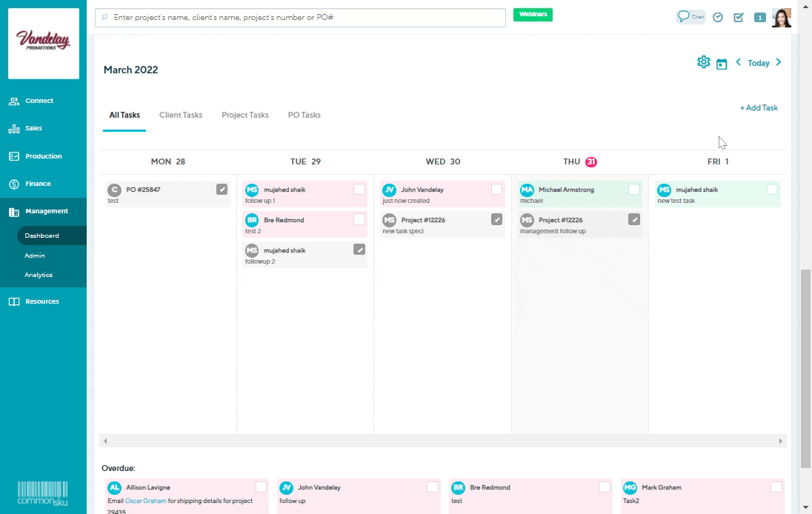The width and height of the screenshot is (812, 514).
Task: Navigate to the previous week with the left chevron
Action: pos(738,63)
